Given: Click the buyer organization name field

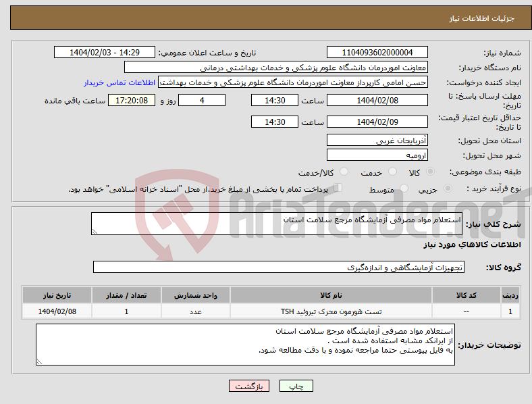Looking at the screenshot, I should tap(276, 67).
